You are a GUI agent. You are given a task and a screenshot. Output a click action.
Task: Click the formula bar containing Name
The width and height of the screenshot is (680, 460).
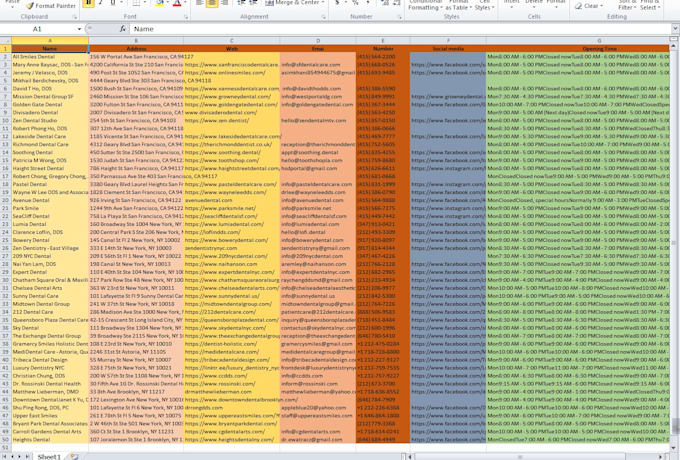coord(400,29)
